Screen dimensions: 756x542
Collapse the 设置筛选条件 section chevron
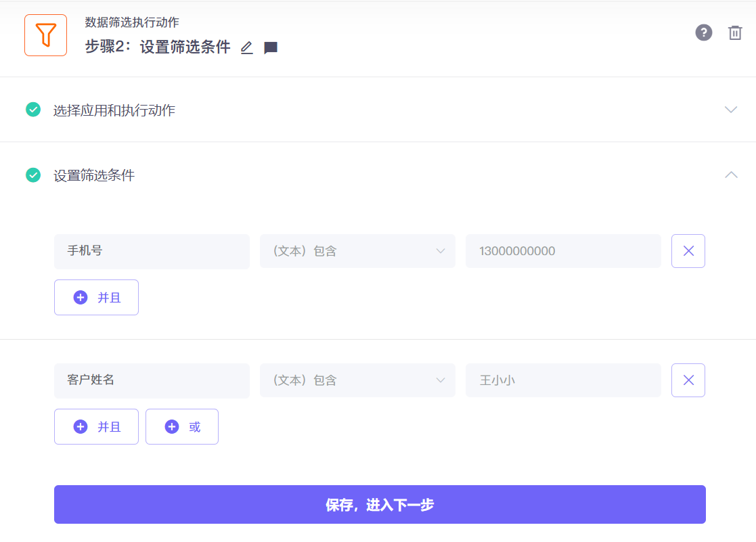tap(731, 175)
